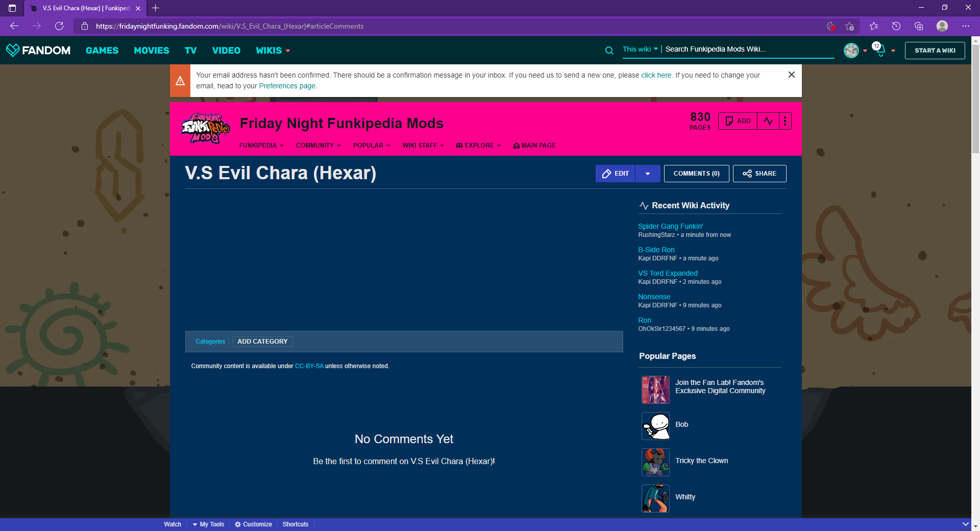980x531 pixels.
Task: Change the This wiki search scope
Action: pos(640,50)
